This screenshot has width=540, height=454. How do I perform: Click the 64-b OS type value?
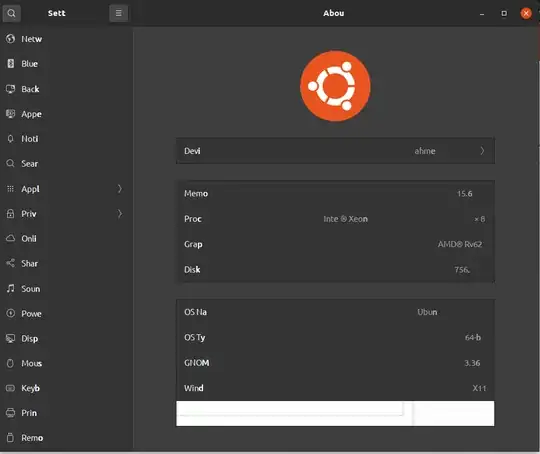point(473,337)
